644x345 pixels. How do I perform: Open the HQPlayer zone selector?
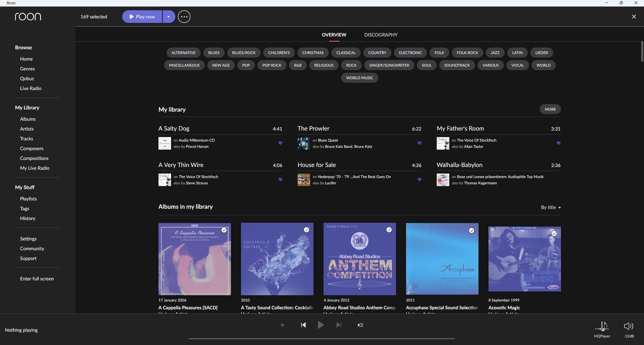[x=602, y=329]
